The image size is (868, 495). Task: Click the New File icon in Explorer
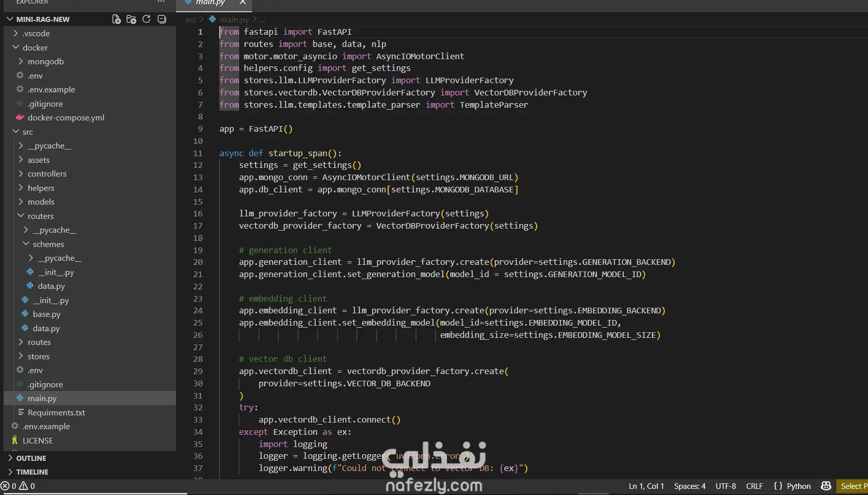(x=116, y=19)
